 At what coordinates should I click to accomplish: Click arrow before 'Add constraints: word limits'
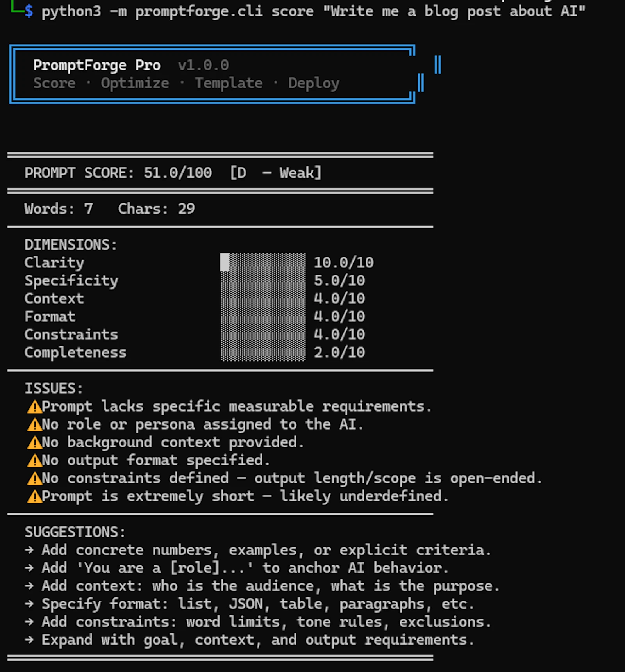29,622
